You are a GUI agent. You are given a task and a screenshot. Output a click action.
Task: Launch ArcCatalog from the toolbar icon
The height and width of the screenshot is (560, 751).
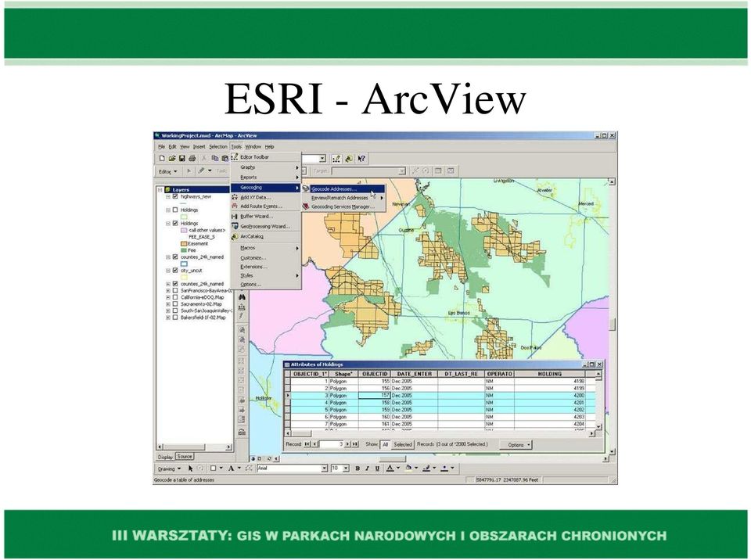click(x=349, y=159)
